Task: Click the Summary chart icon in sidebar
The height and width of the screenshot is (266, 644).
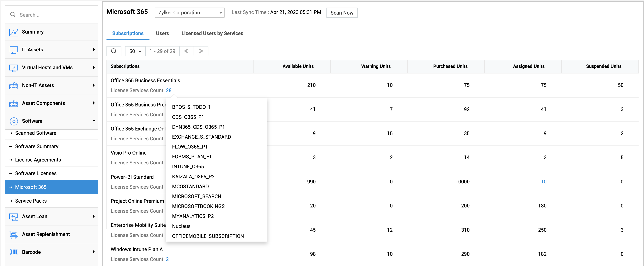Action: pyautogui.click(x=14, y=32)
